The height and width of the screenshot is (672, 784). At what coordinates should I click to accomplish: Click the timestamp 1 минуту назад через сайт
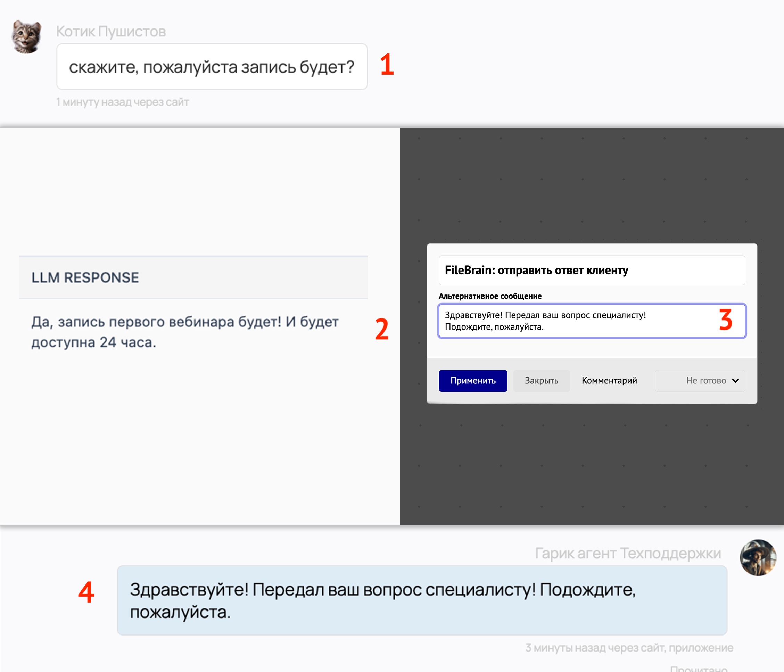point(122,102)
